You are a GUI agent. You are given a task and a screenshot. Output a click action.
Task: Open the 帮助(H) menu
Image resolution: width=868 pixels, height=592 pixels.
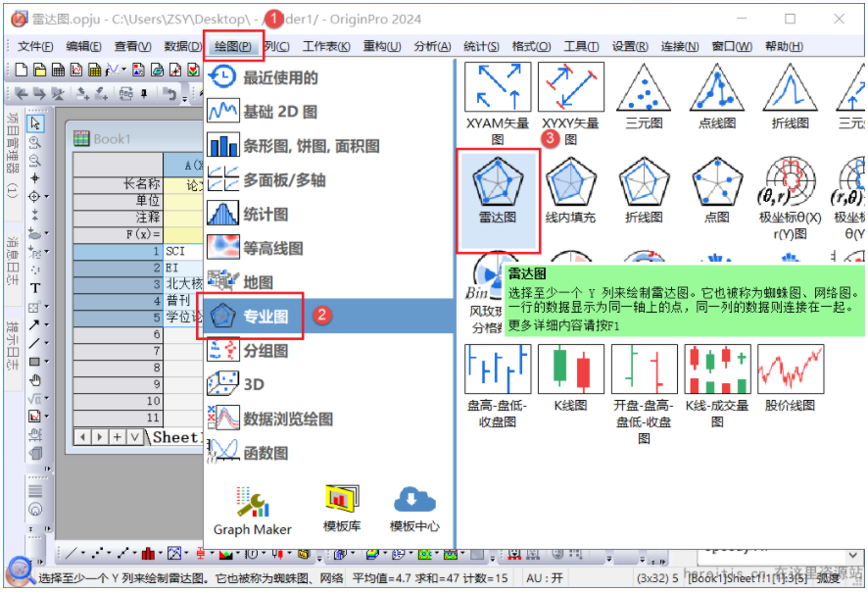(x=784, y=46)
